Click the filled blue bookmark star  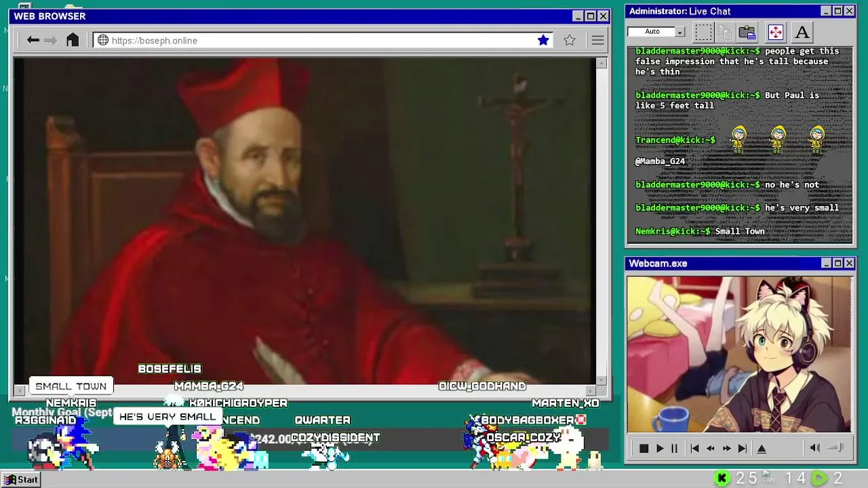pos(543,40)
